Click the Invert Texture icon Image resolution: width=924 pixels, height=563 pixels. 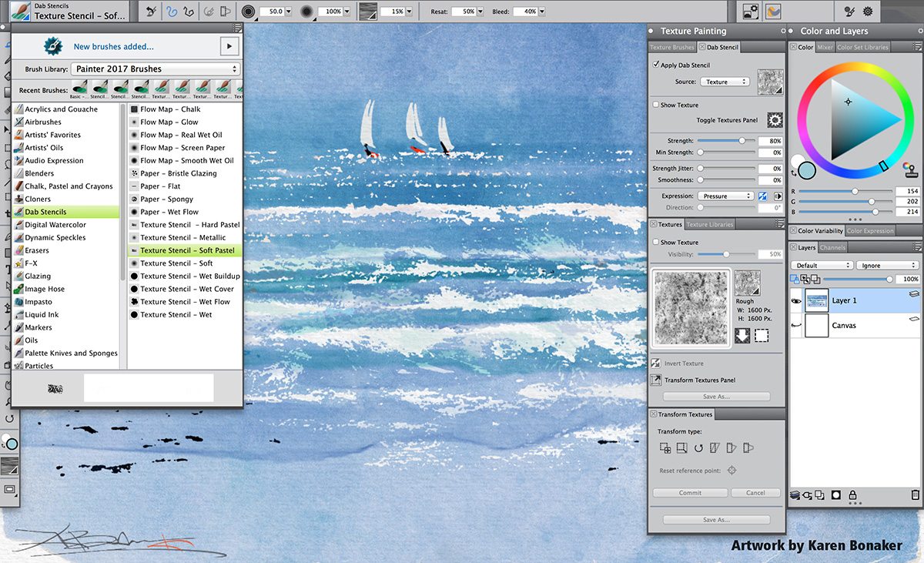655,364
